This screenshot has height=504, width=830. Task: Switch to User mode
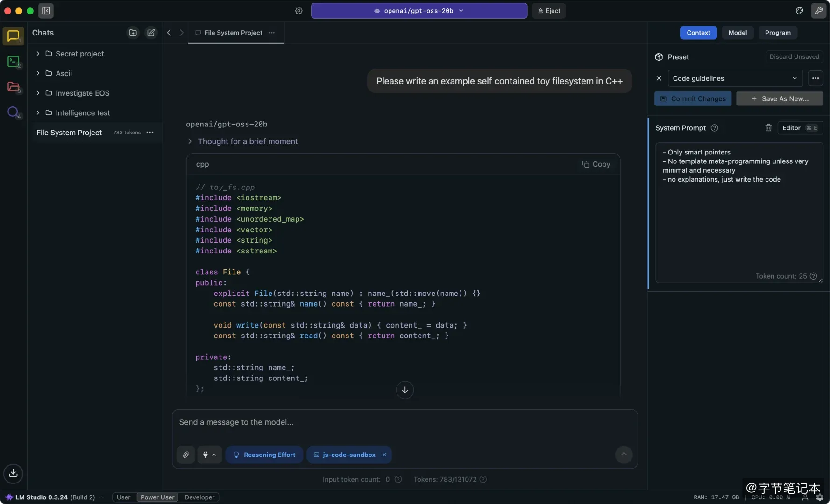pos(124,497)
